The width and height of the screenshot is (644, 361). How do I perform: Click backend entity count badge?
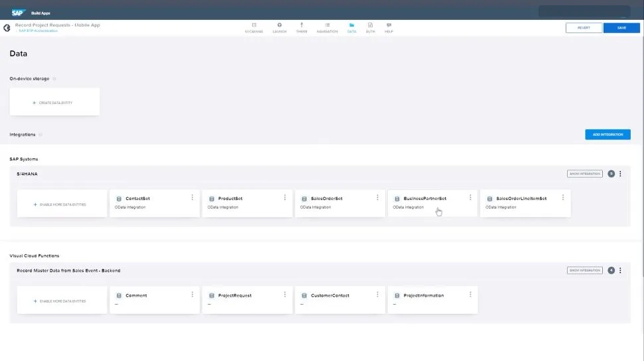611,270
